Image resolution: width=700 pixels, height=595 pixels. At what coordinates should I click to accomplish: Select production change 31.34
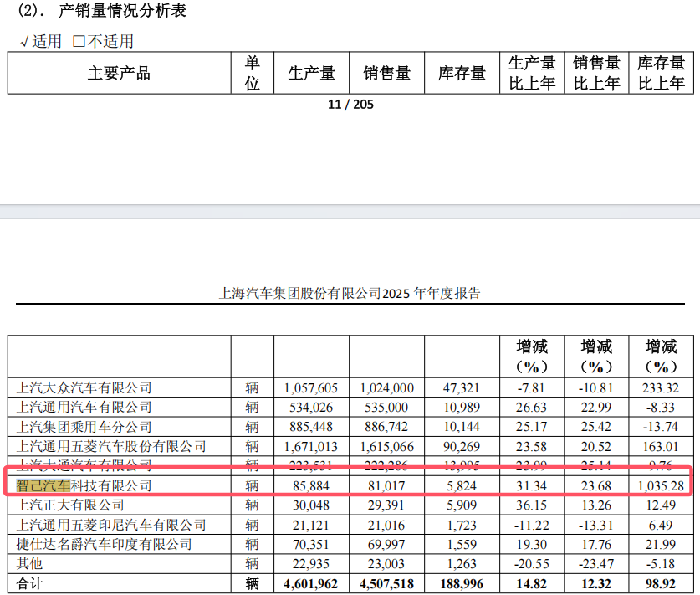pos(531,486)
